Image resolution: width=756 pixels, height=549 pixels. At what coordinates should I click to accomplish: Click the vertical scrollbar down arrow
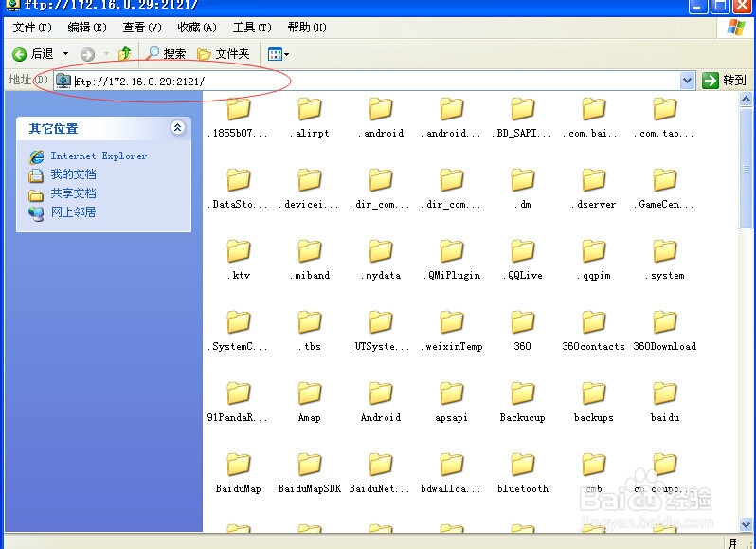[746, 524]
